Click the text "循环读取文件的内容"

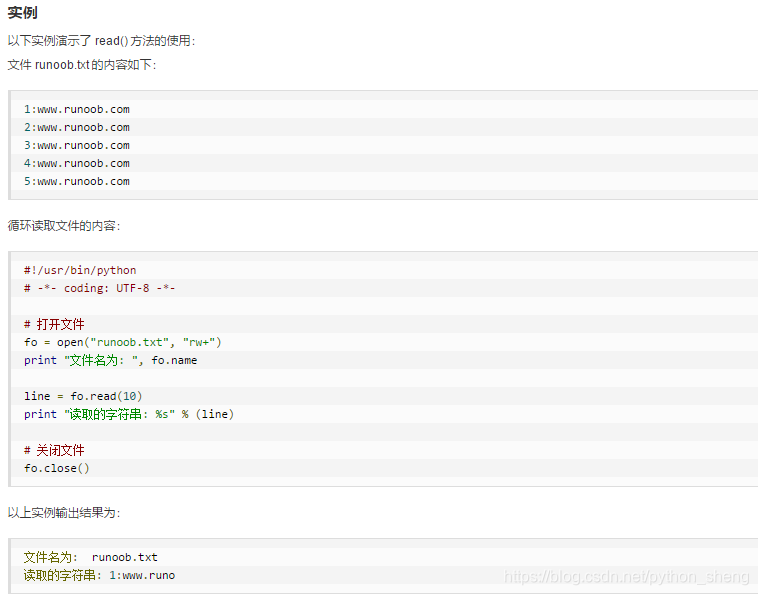coord(64,226)
